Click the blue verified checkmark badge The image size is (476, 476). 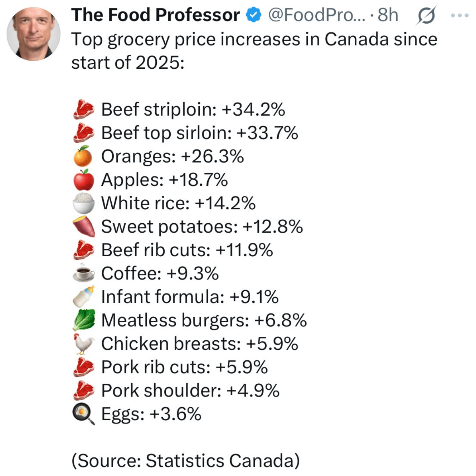254,15
